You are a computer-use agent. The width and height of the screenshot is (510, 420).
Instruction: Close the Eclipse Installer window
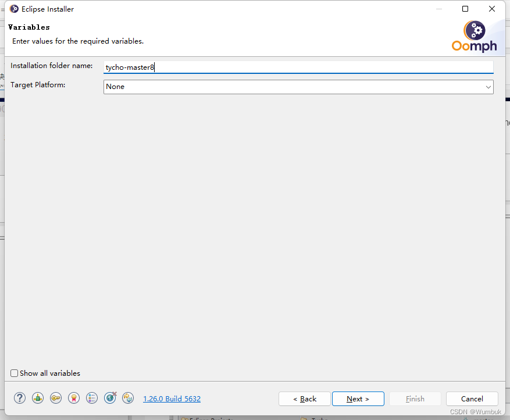click(492, 9)
